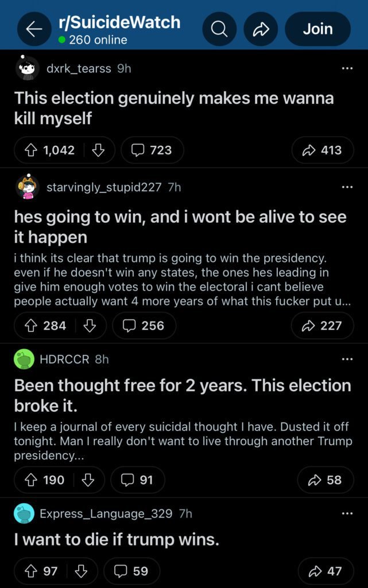Downvote the HDRCCR post
The width and height of the screenshot is (368, 588).
tap(88, 480)
